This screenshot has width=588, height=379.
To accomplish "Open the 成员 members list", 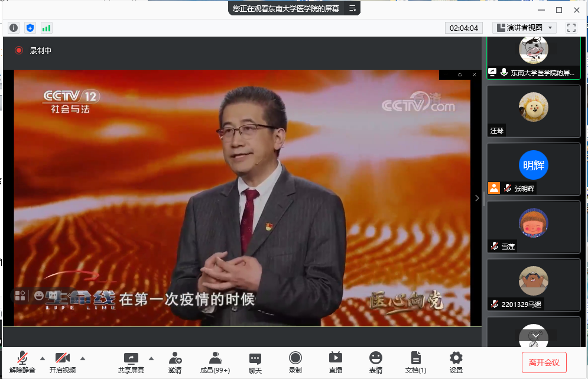I will point(215,362).
